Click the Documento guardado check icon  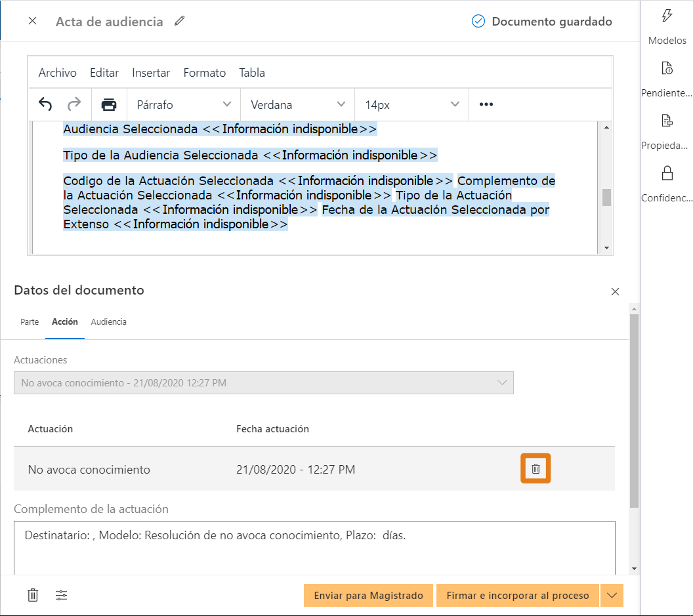pyautogui.click(x=478, y=21)
